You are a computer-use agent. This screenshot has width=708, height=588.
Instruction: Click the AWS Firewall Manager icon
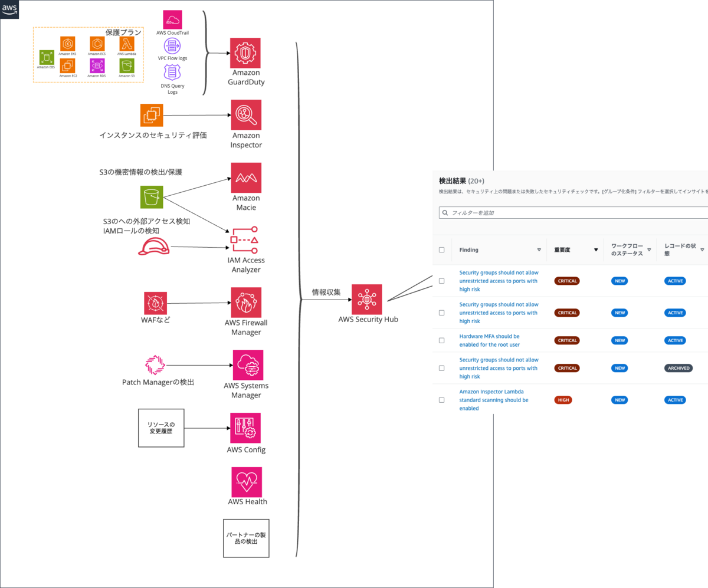(246, 303)
